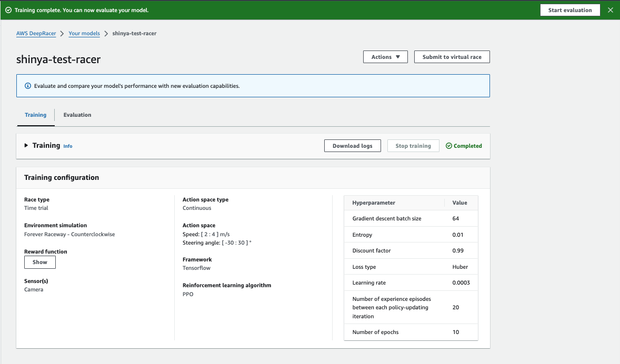Viewport: 620px width, 364px height.
Task: Click the experience episodes value 20
Action: (456, 308)
